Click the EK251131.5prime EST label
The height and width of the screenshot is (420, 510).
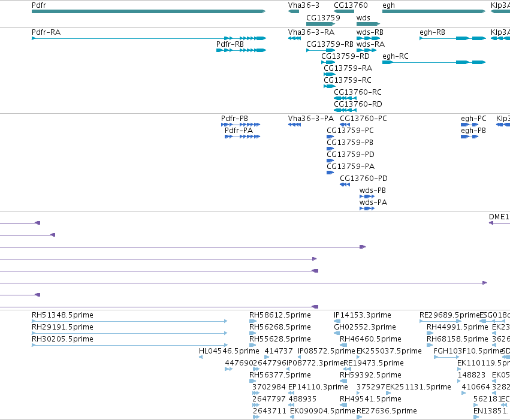click(x=418, y=388)
